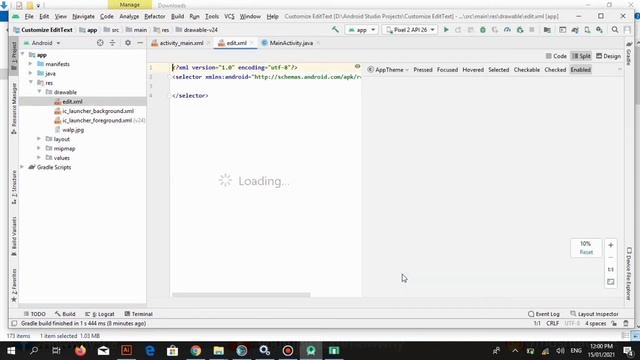Click 4 spaces indent setting
Image resolution: width=640 pixels, height=360 pixels.
tap(596, 323)
